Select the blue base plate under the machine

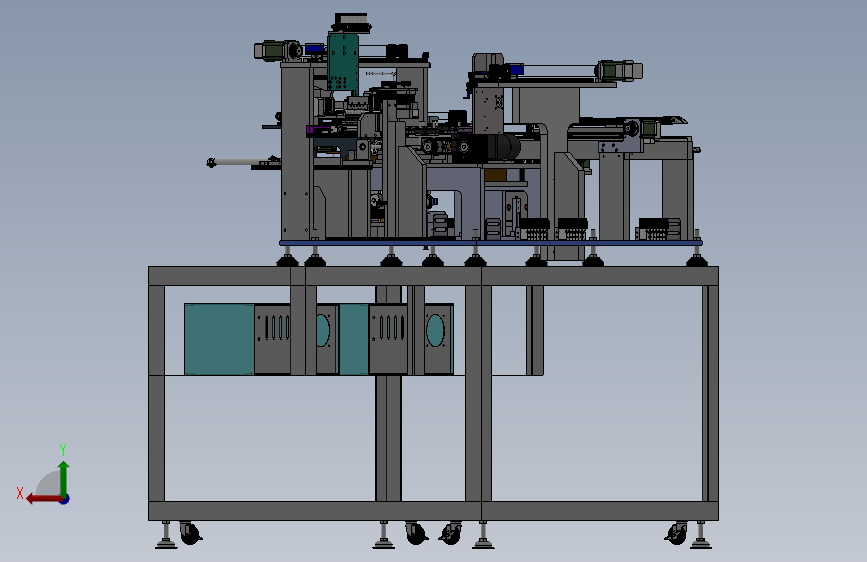coord(491,242)
